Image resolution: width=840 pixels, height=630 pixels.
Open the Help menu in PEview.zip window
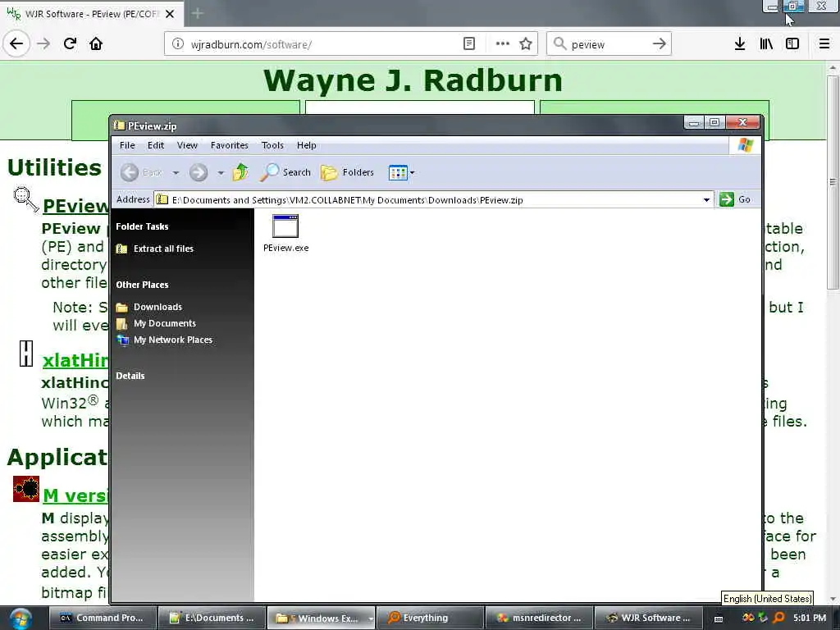pos(307,145)
